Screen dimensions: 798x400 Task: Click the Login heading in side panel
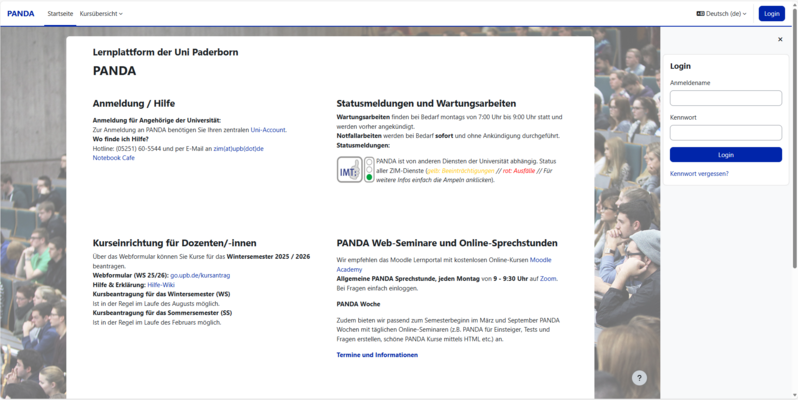coord(680,66)
